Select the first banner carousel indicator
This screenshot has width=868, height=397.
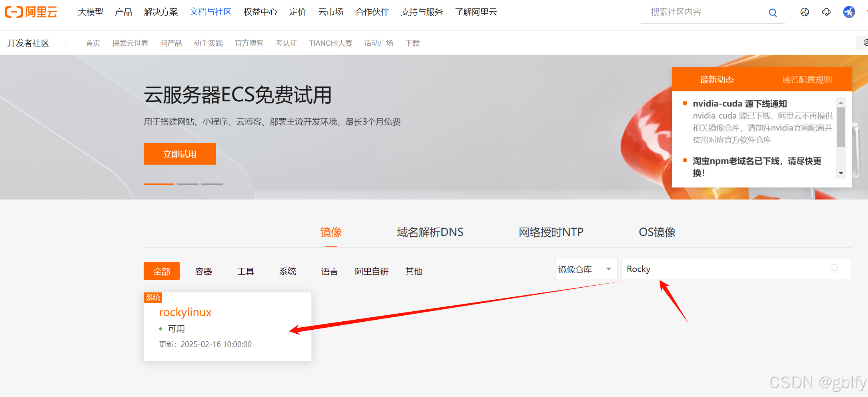tap(158, 184)
